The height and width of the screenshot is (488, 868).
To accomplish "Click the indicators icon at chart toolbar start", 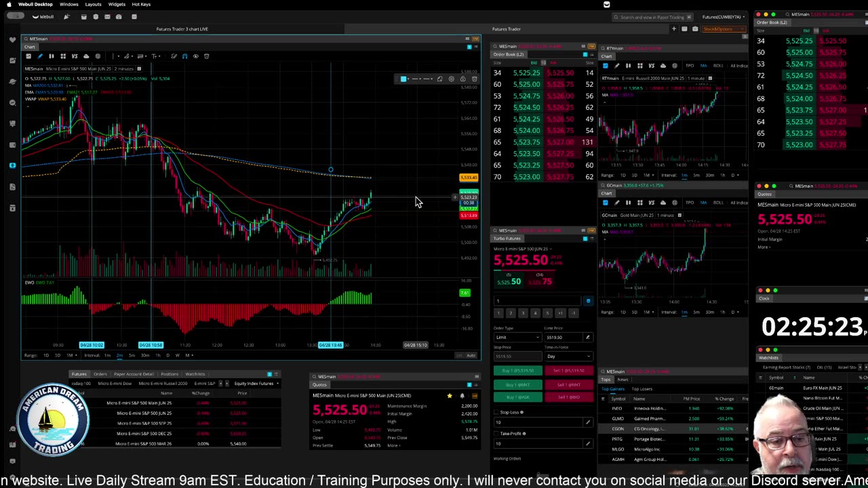I will [28, 56].
